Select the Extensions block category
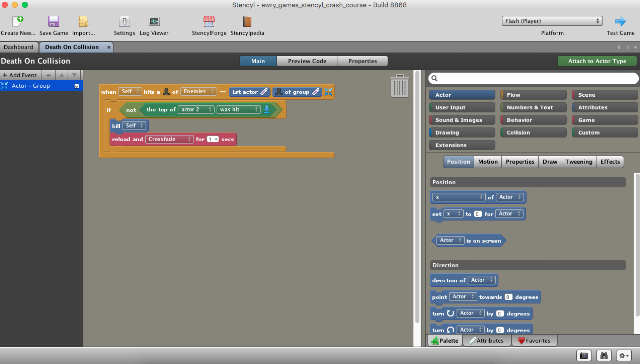Image resolution: width=640 pixels, height=364 pixels. 462,145
